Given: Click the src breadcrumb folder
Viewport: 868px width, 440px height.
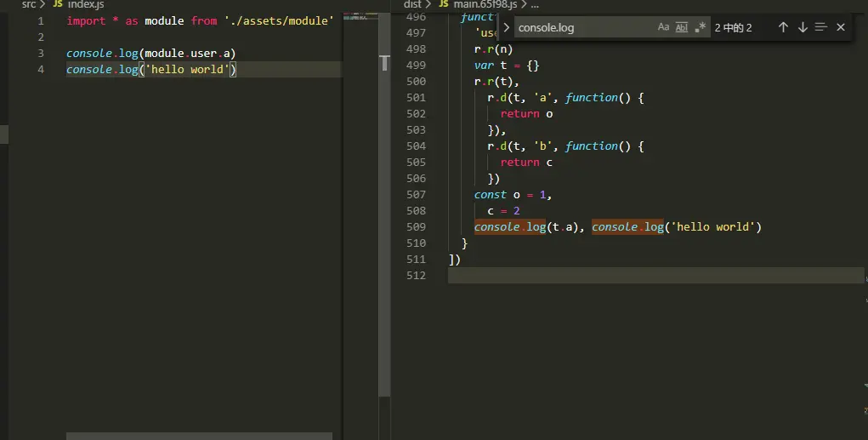Looking at the screenshot, I should [28, 4].
